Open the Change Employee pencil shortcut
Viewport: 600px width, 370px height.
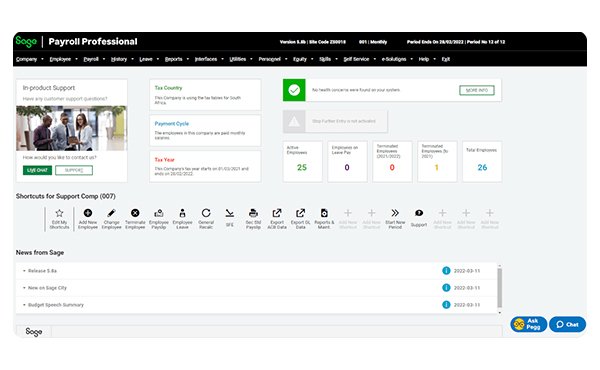click(x=111, y=213)
